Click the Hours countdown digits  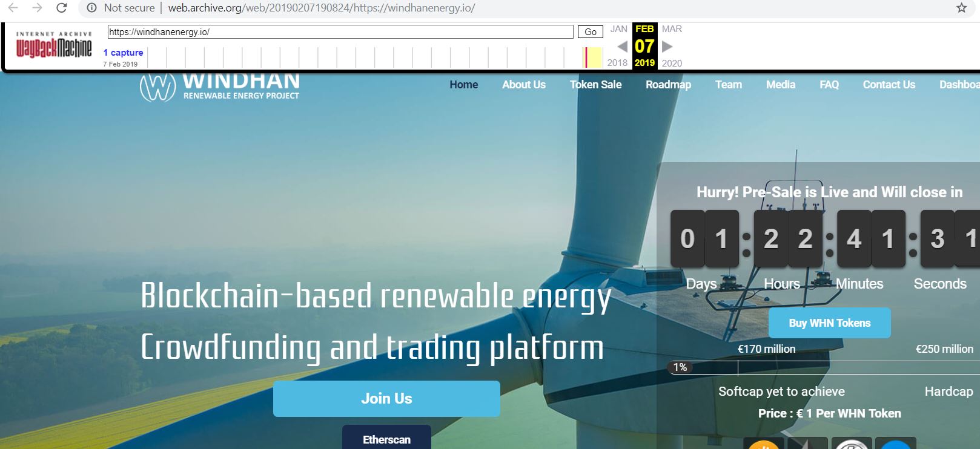[x=788, y=238]
